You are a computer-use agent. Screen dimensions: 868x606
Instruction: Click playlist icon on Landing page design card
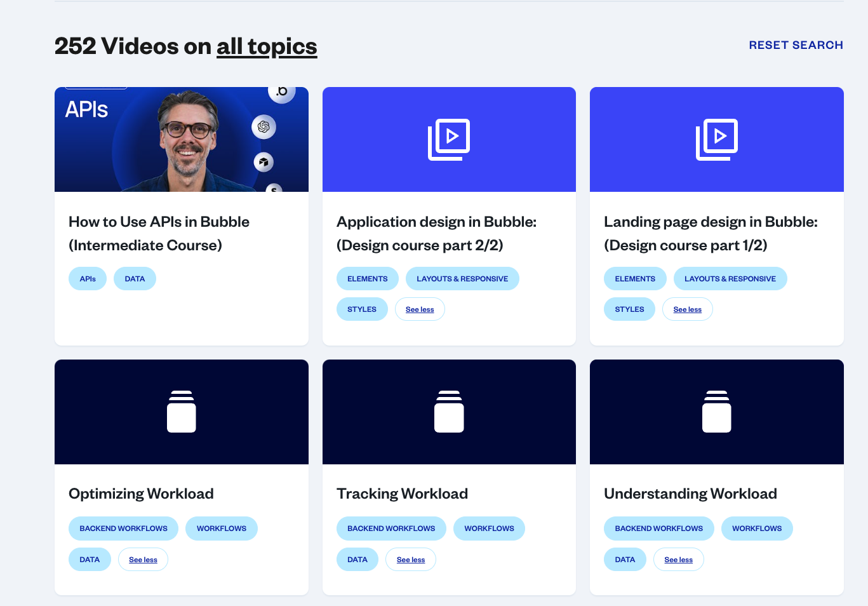tap(717, 140)
